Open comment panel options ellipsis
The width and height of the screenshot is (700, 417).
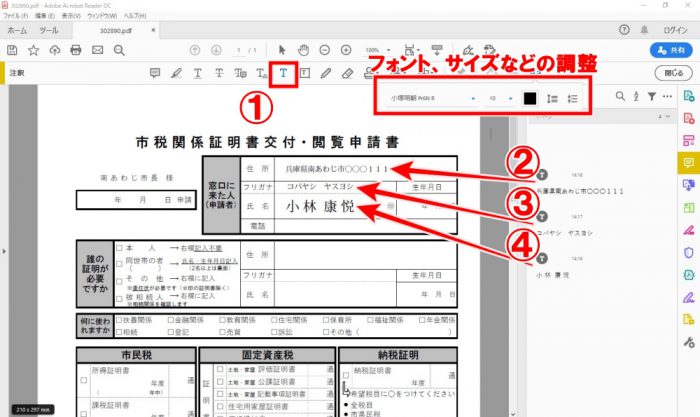click(x=667, y=96)
